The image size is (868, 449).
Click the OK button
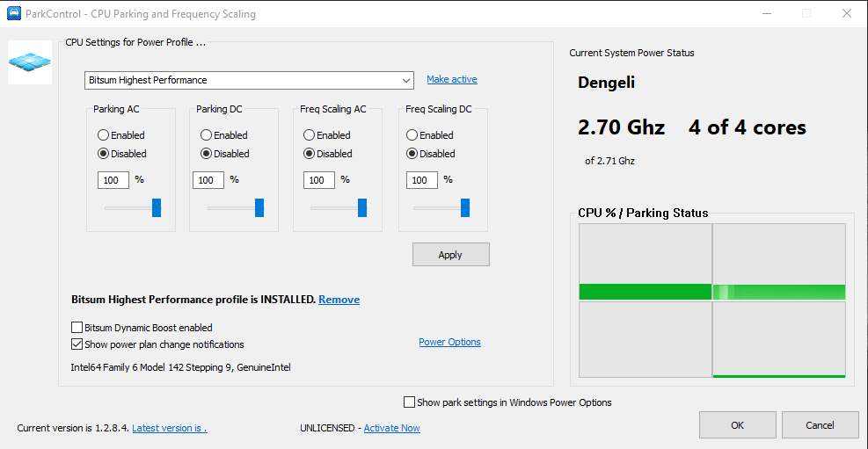pyautogui.click(x=737, y=425)
